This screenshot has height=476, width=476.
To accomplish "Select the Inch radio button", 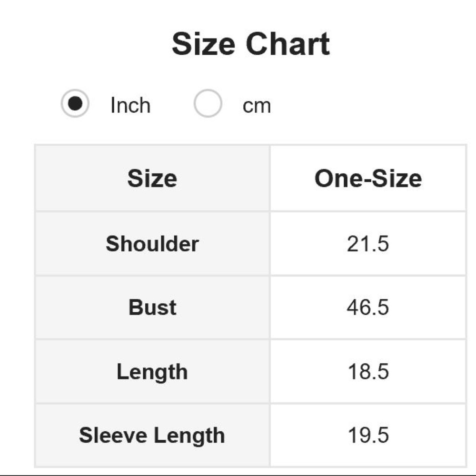I will pos(75,103).
